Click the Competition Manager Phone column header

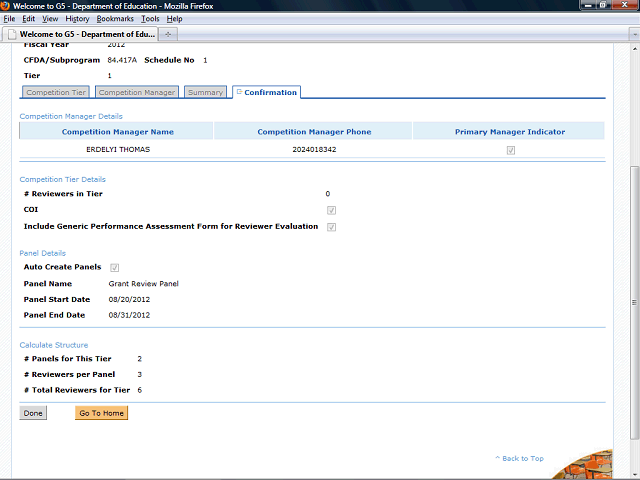pyautogui.click(x=314, y=132)
